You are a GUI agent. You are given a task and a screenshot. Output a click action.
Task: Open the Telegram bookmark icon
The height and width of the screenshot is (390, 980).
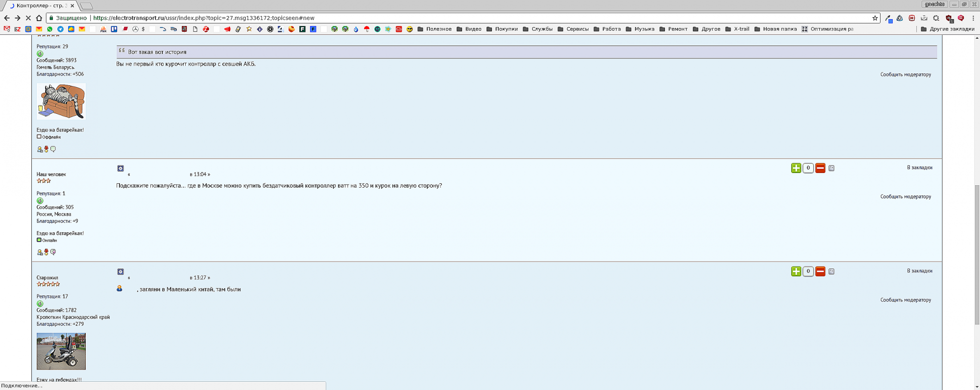(60, 29)
